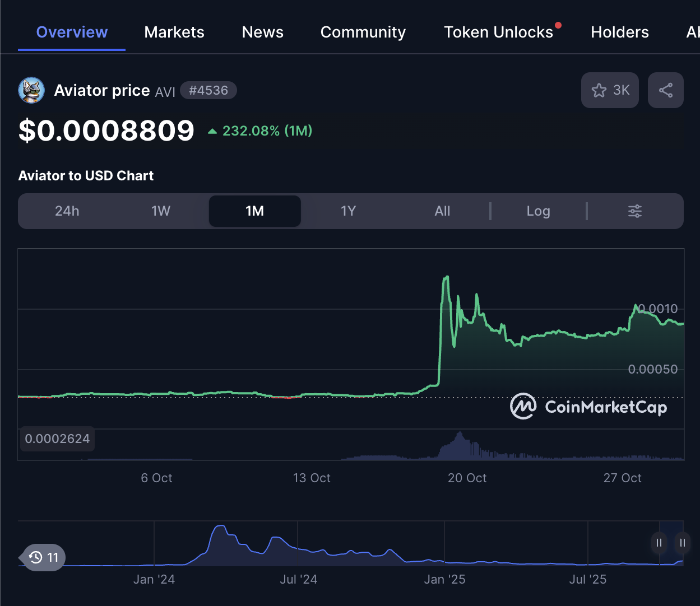Viewport: 700px width, 606px height.
Task: Click Jan '25 on the mini timeline
Action: point(444,579)
